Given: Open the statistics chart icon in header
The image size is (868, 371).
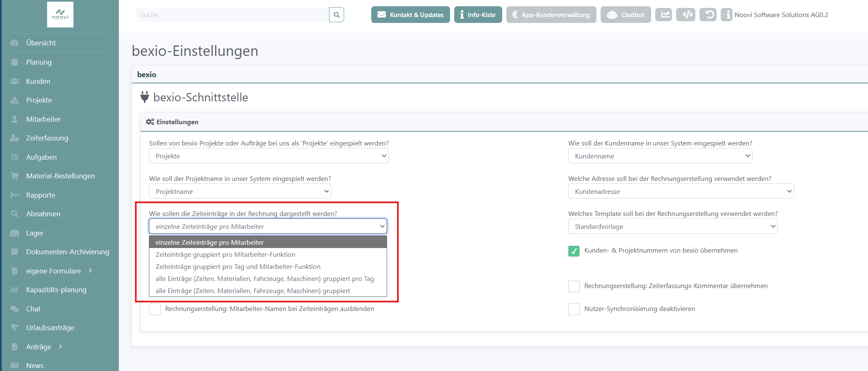Looking at the screenshot, I should click(x=664, y=15).
